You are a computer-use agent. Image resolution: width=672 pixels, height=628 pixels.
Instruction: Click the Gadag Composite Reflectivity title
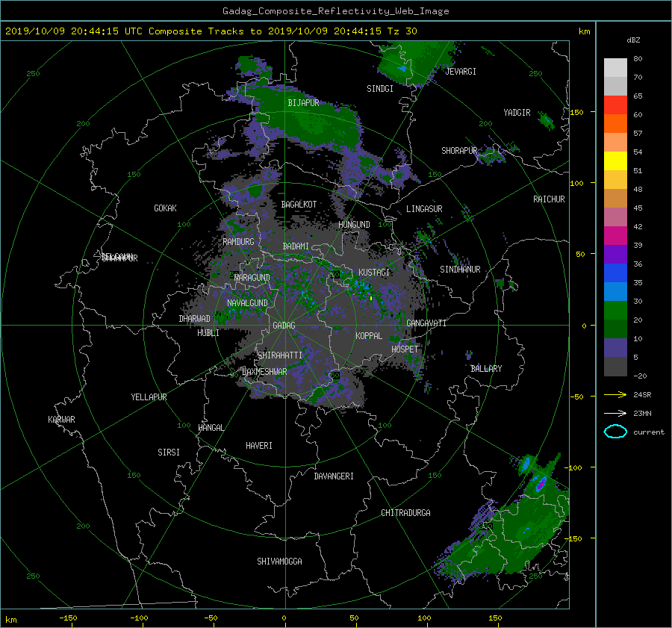tap(335, 11)
